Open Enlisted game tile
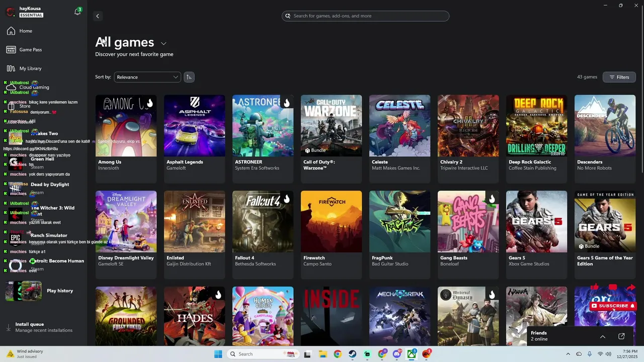Image resolution: width=644 pixels, height=362 pixels. point(194,234)
